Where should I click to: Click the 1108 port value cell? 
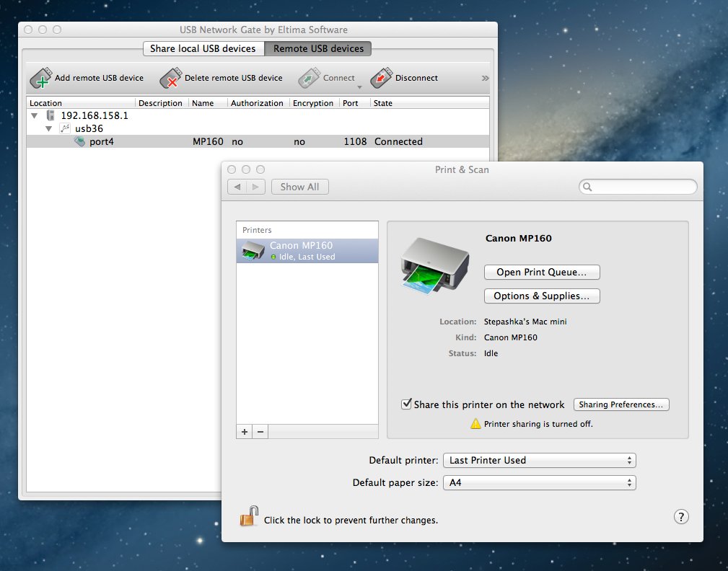pyautogui.click(x=355, y=141)
